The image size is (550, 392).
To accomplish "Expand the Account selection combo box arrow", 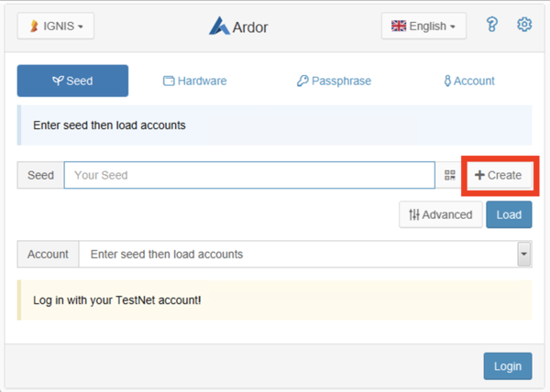I will (524, 254).
